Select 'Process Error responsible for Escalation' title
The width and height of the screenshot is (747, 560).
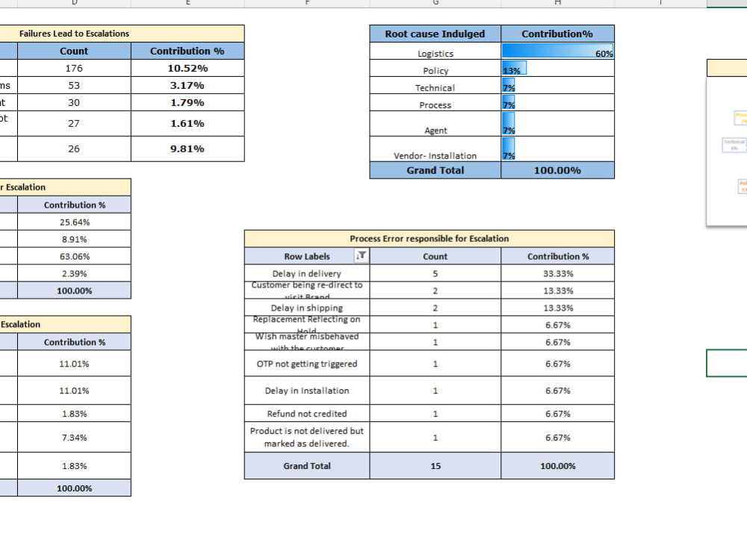pos(430,239)
